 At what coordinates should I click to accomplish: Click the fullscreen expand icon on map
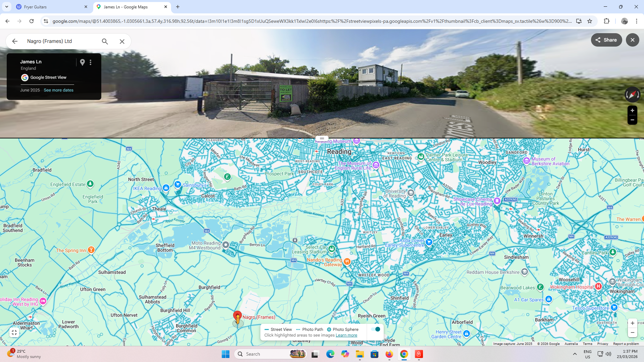pos(14,333)
